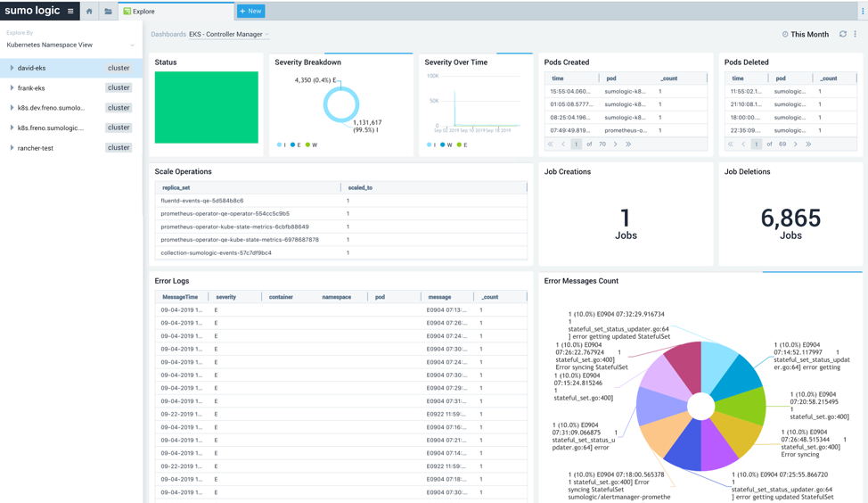Select prometheus-operator-qe-operator-554cc5c9b5 row
This screenshot has width=868, height=503.
click(x=341, y=214)
